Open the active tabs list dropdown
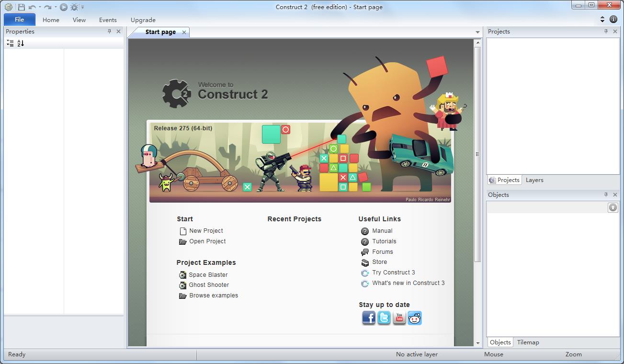 coord(477,32)
